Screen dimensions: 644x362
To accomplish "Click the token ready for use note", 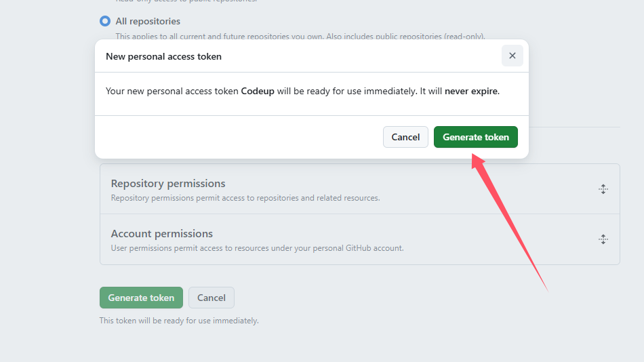I will click(x=179, y=321).
